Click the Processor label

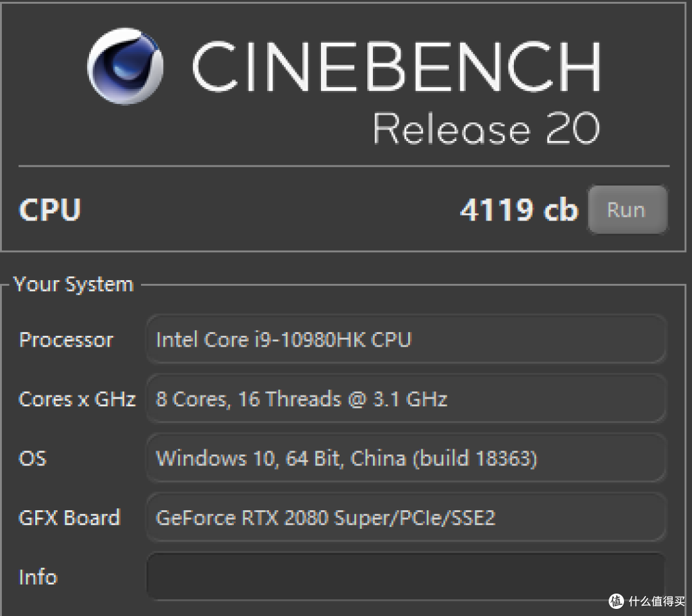(66, 340)
